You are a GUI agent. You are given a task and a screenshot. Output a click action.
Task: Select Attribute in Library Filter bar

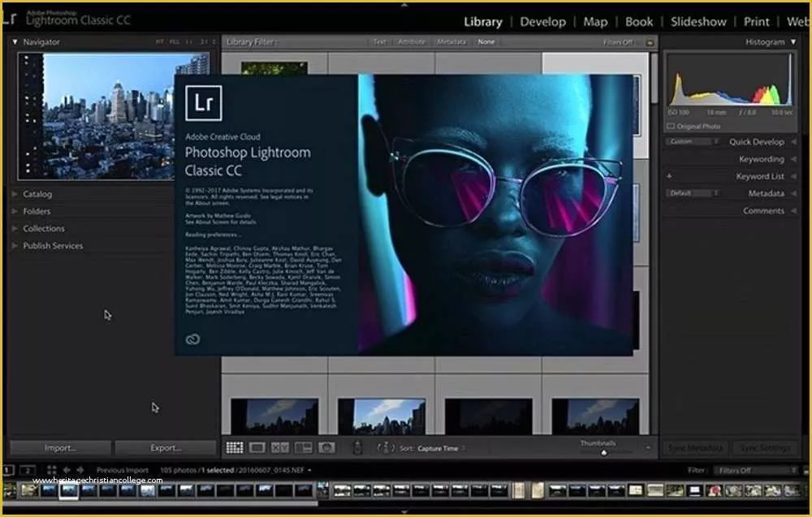click(412, 42)
